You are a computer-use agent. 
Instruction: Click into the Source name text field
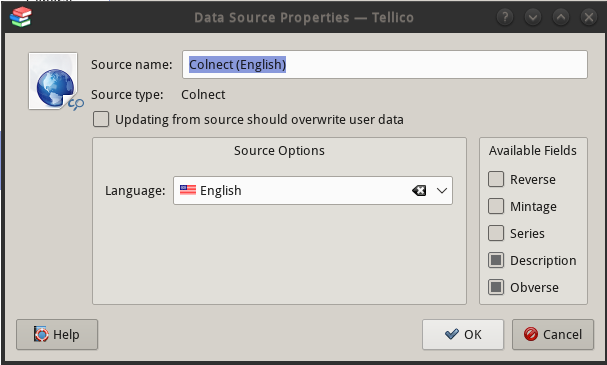point(385,64)
